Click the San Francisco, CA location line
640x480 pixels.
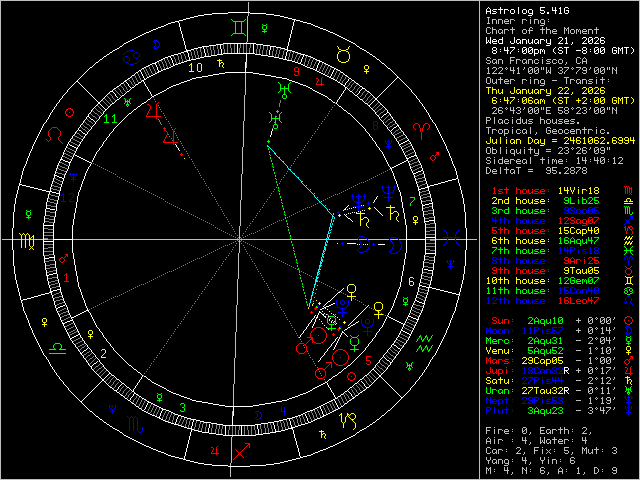pyautogui.click(x=537, y=60)
